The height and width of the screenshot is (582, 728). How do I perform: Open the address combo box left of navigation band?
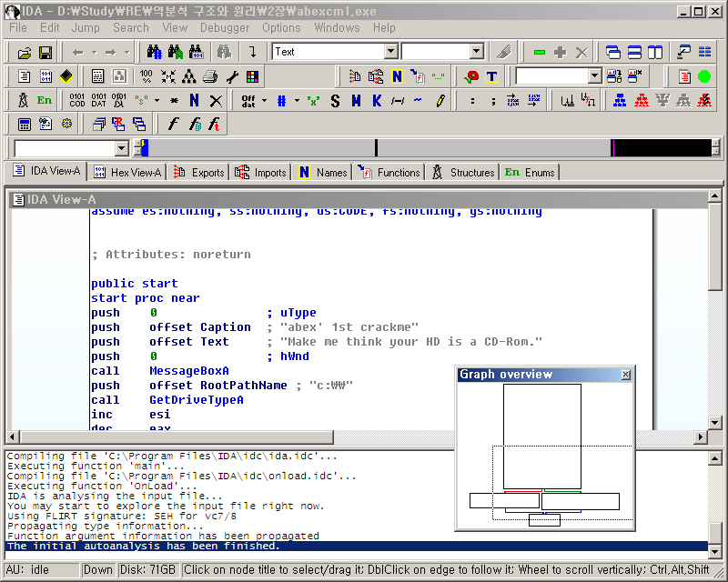(x=121, y=148)
